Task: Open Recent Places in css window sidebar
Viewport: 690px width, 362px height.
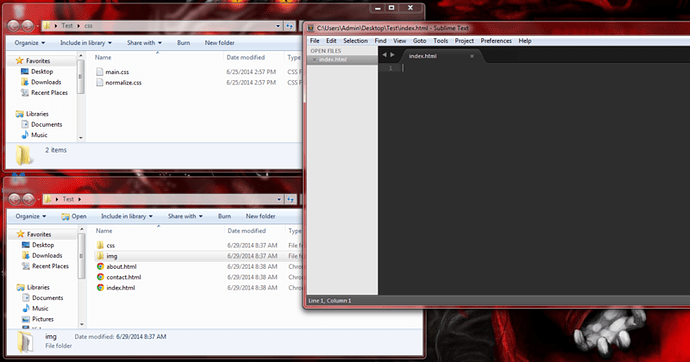Action: click(x=49, y=93)
